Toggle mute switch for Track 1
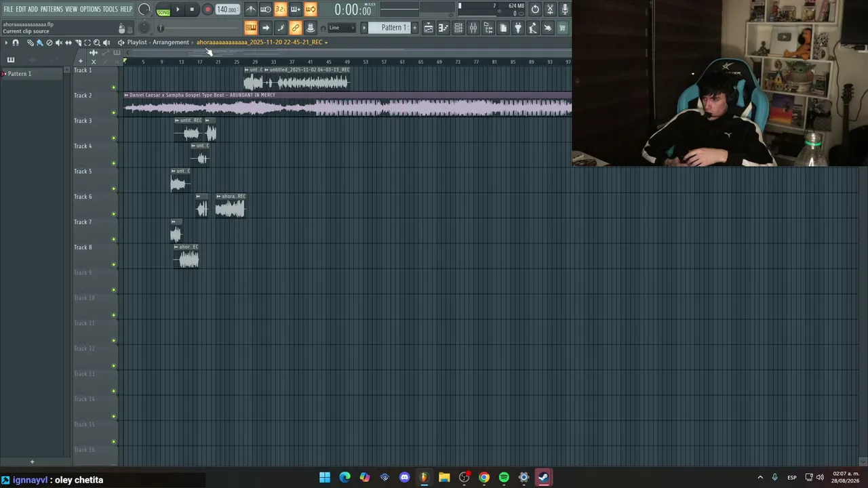The image size is (868, 488). point(113,87)
